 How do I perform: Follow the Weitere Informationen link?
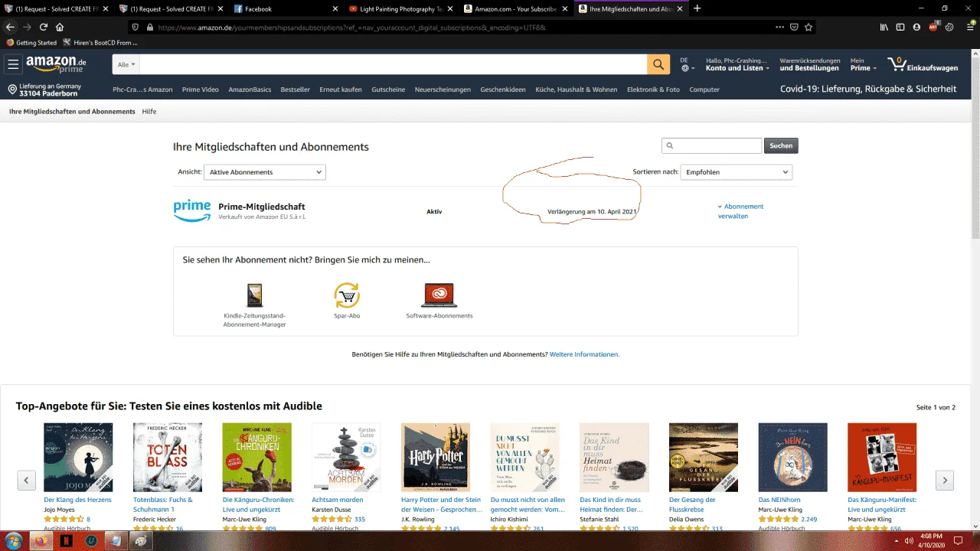(584, 354)
